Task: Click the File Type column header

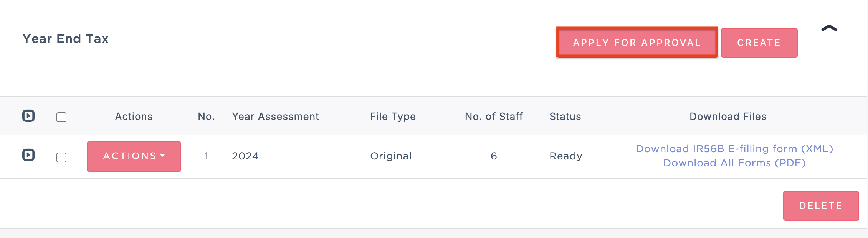Action: [393, 117]
